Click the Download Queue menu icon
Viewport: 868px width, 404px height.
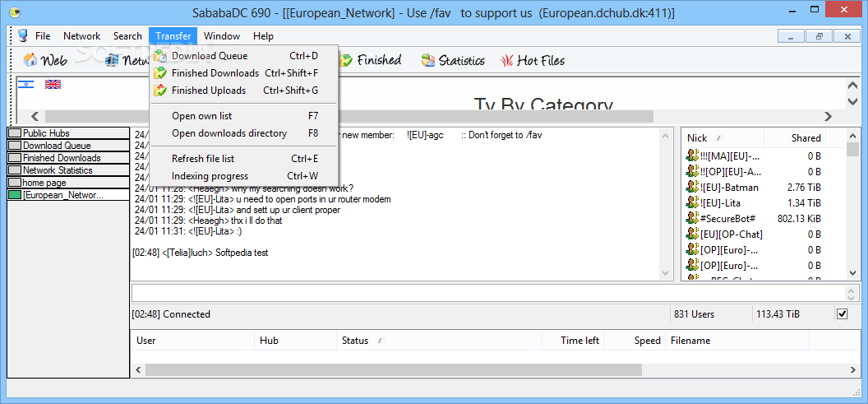[160, 56]
